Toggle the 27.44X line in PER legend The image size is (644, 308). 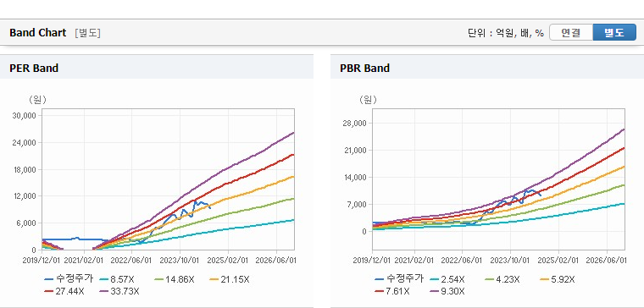click(64, 292)
